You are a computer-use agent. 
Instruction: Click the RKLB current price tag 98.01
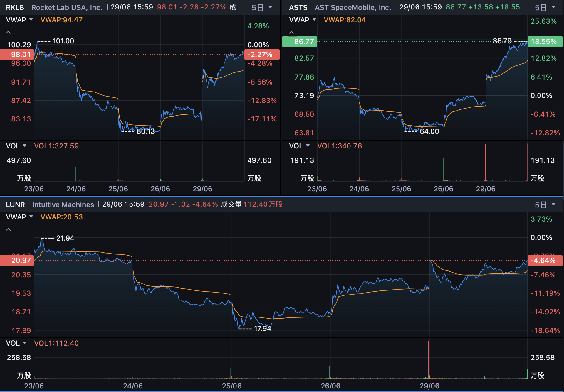(17, 54)
